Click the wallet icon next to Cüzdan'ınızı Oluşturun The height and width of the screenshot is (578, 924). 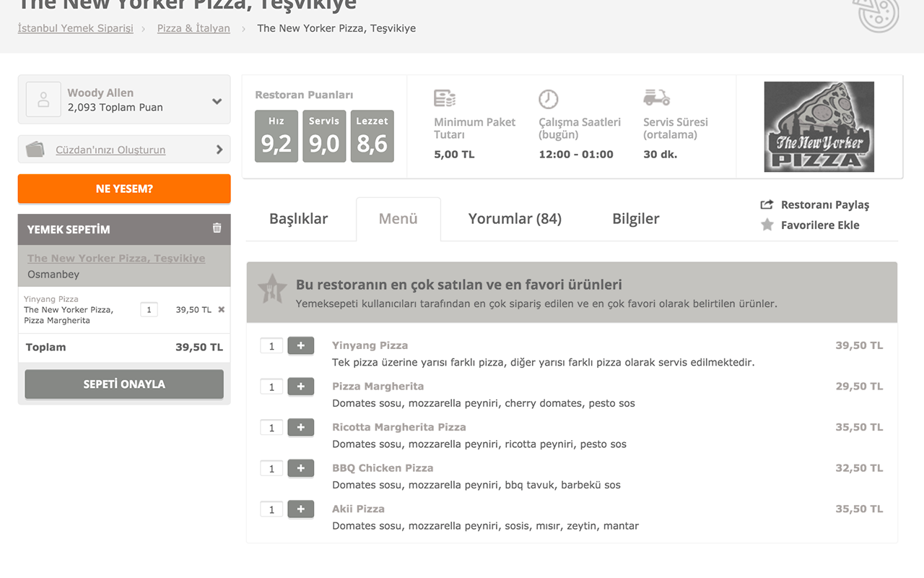click(x=35, y=150)
